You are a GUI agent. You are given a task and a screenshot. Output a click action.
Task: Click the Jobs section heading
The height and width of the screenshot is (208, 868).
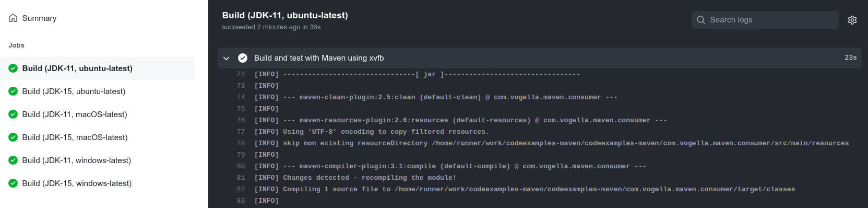click(x=16, y=45)
